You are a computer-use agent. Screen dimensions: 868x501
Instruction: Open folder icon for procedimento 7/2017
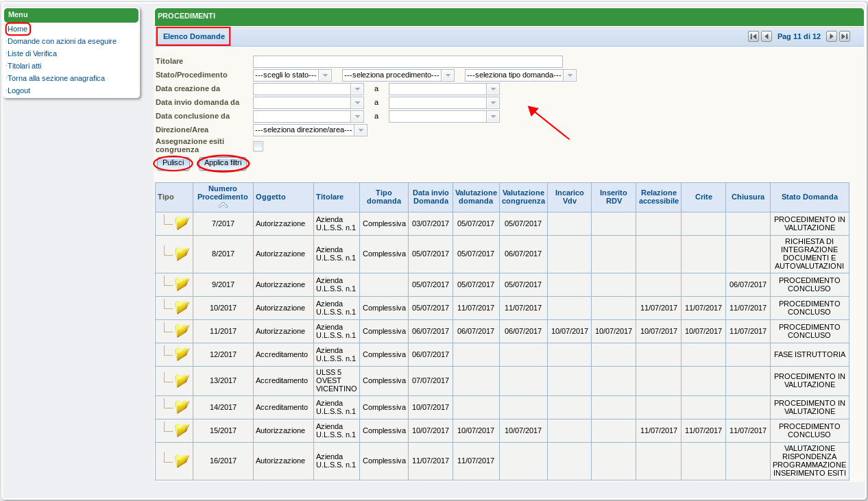point(182,223)
